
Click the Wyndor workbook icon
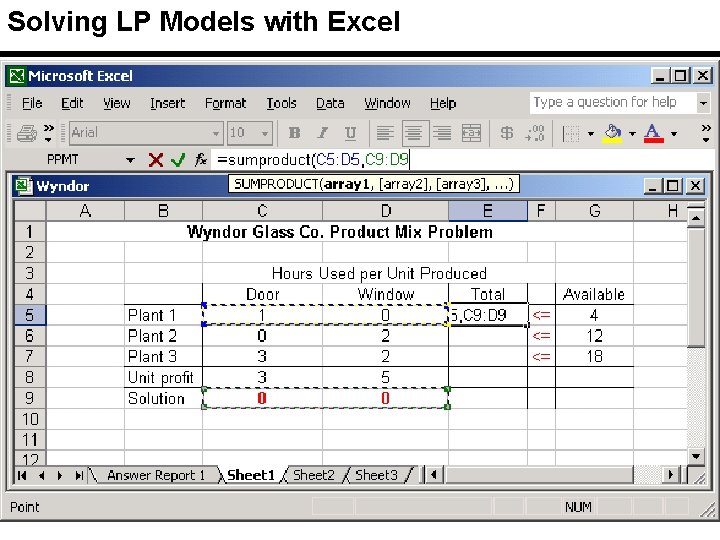click(x=23, y=186)
